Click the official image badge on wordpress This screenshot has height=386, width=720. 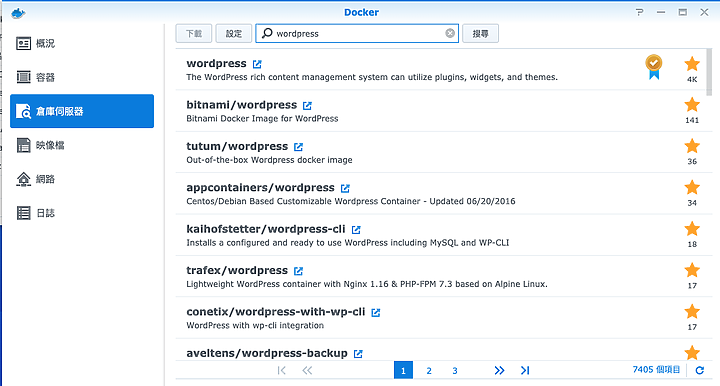click(x=654, y=67)
